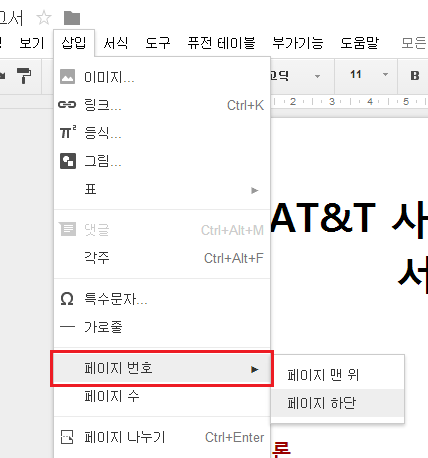Choose 그림... from the insert menu
This screenshot has width=428, height=458.
pos(162,161)
